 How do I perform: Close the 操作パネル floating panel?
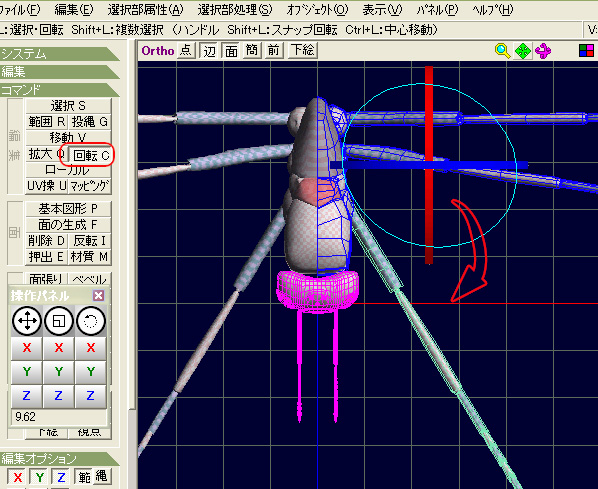(x=98, y=296)
